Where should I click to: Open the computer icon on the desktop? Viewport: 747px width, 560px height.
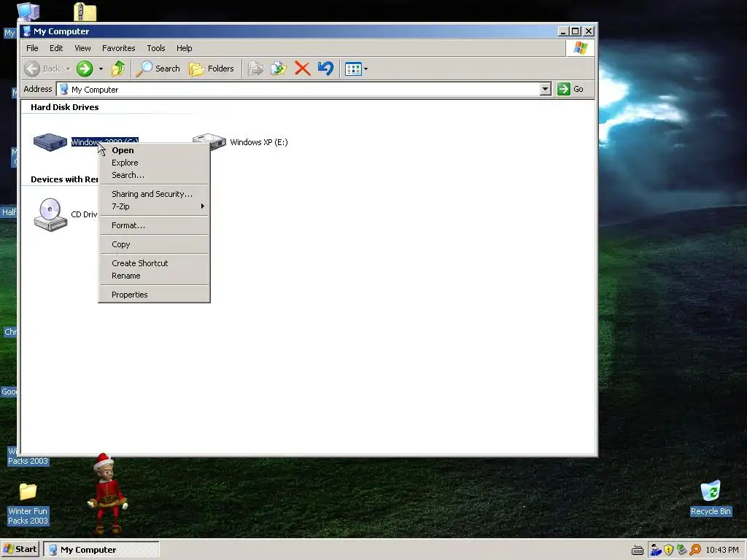click(28, 12)
